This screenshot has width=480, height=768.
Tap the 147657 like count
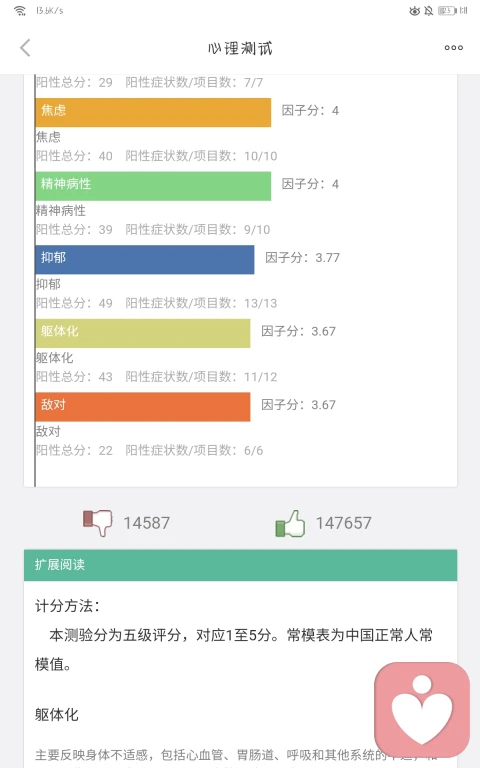pos(343,523)
